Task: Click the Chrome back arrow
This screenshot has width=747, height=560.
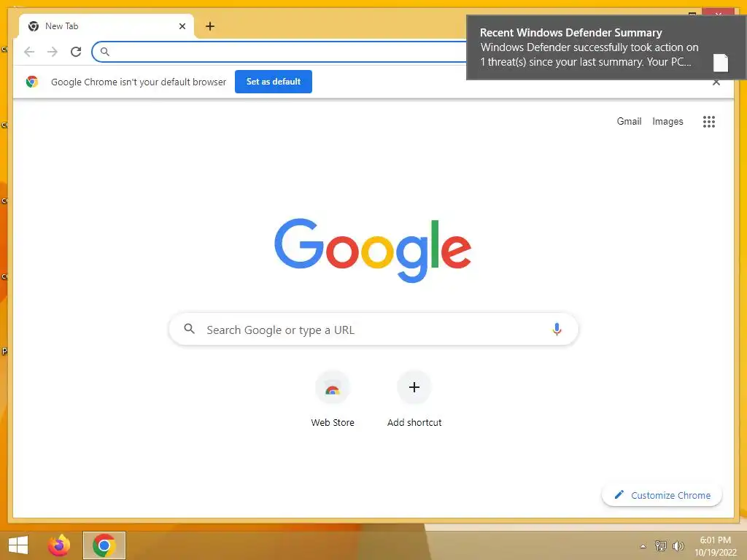Action: [x=29, y=52]
